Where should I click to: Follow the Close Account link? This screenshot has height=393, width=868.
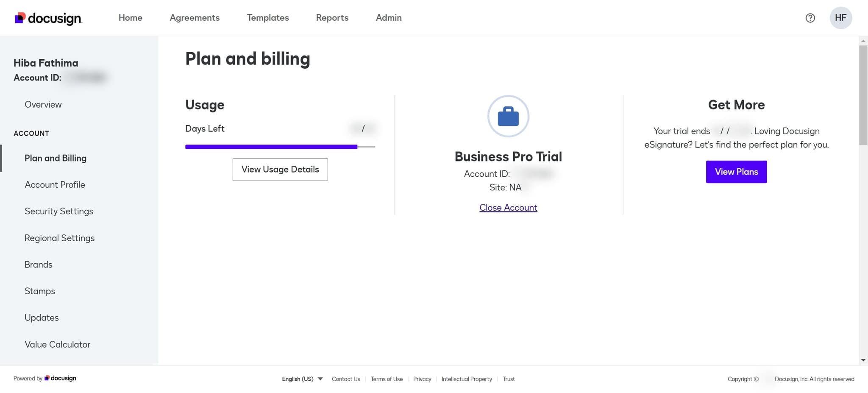[x=508, y=208]
